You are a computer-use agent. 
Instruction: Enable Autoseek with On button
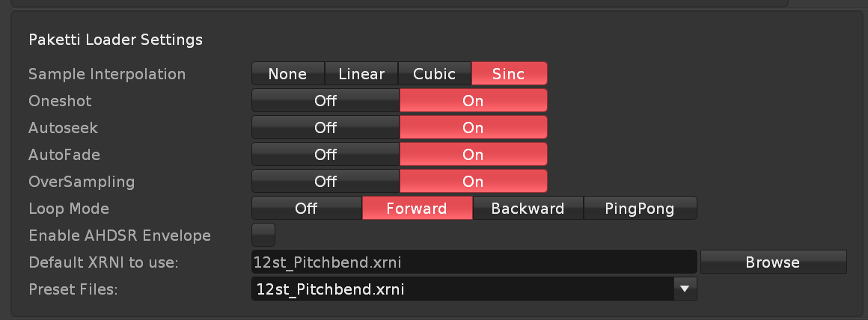tap(473, 128)
